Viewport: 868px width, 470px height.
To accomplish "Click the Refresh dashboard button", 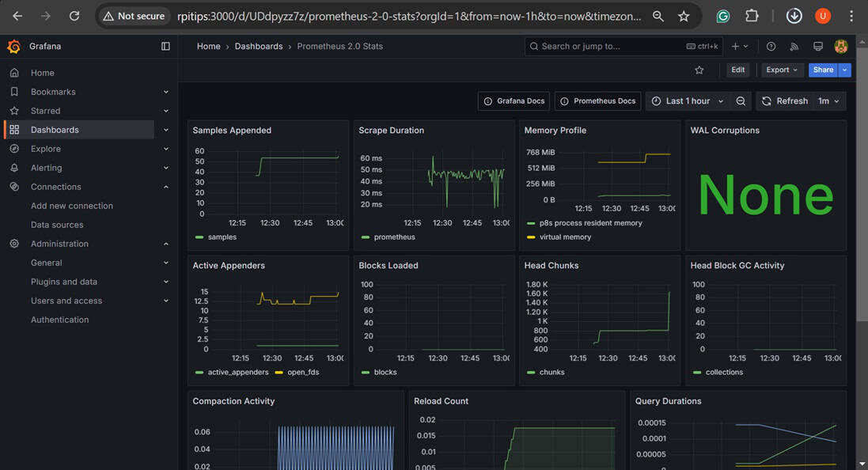I will pos(784,101).
